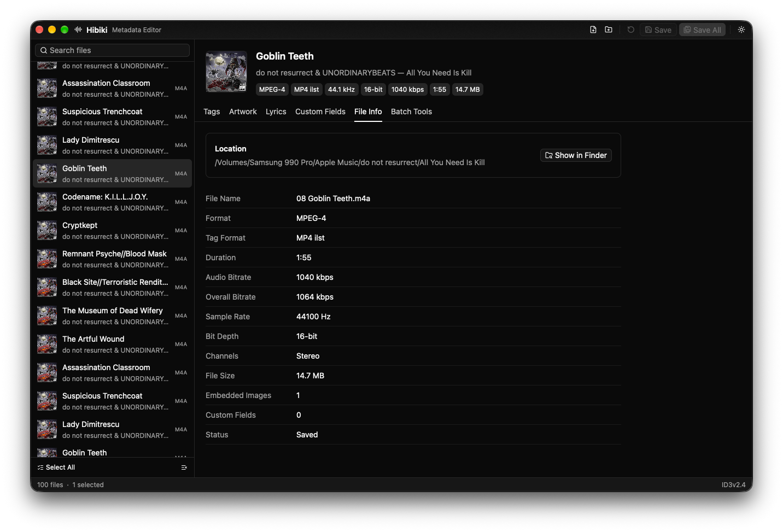Screen dimensions: 783x532
Task: Select the Codename: K.I.L.L.J.O.Y. track
Action: pyautogui.click(x=112, y=202)
